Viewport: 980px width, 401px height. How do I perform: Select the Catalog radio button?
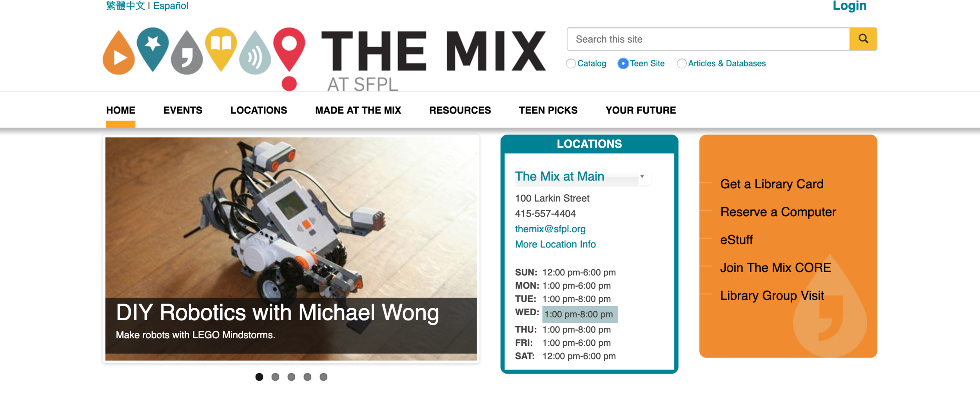[x=571, y=63]
